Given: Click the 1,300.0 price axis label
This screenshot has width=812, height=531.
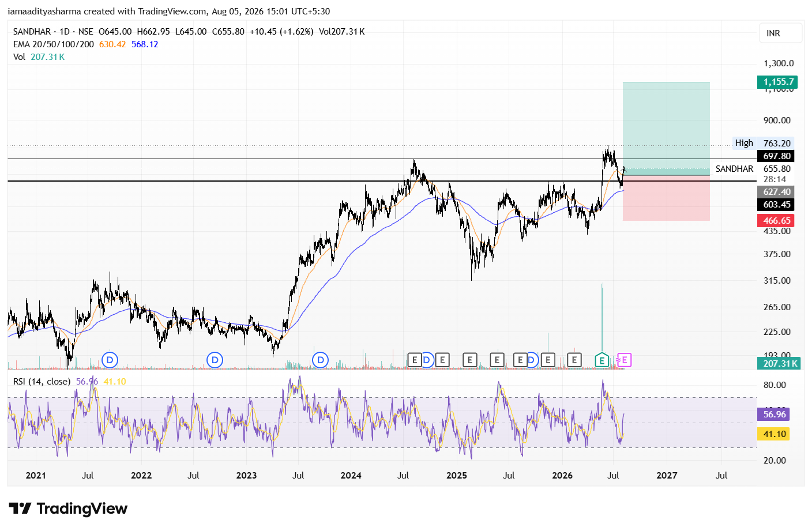Looking at the screenshot, I should click(x=779, y=63).
